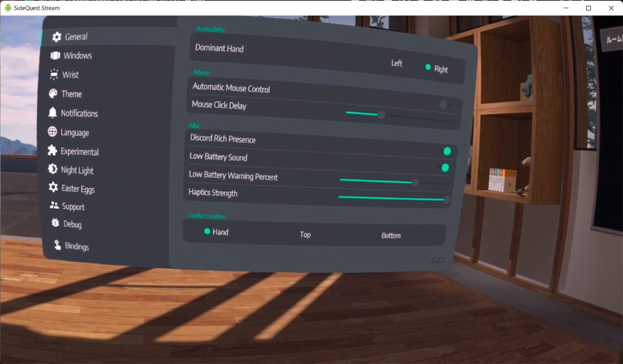Click the Theme palette icon in sidebar
This screenshot has width=623, height=364.
pyautogui.click(x=53, y=94)
